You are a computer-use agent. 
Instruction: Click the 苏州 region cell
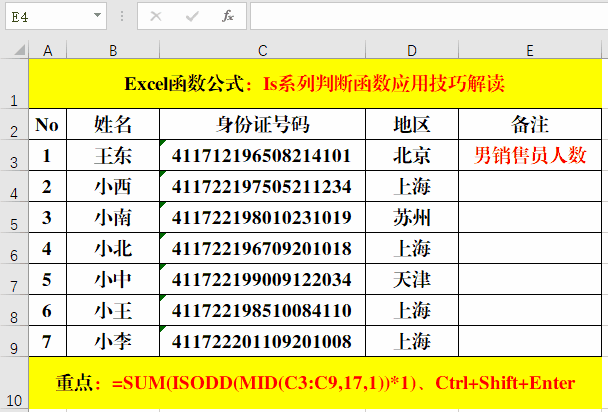pos(412,217)
